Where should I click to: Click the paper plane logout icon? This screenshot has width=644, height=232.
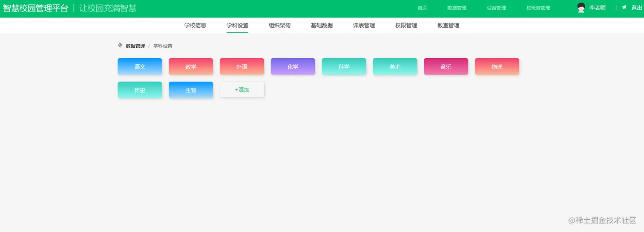(x=624, y=8)
